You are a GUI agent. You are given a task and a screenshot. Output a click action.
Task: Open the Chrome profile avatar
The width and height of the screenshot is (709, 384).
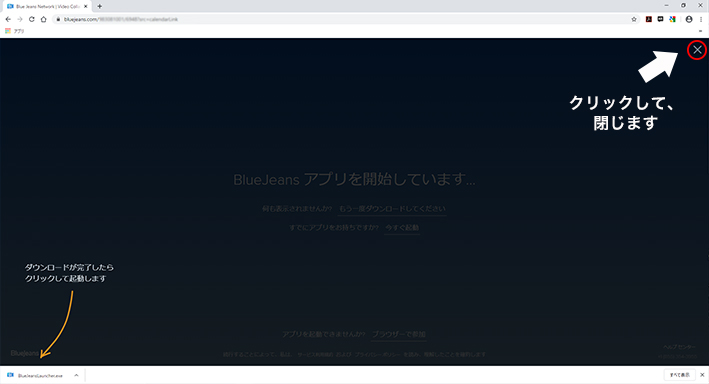click(x=689, y=19)
